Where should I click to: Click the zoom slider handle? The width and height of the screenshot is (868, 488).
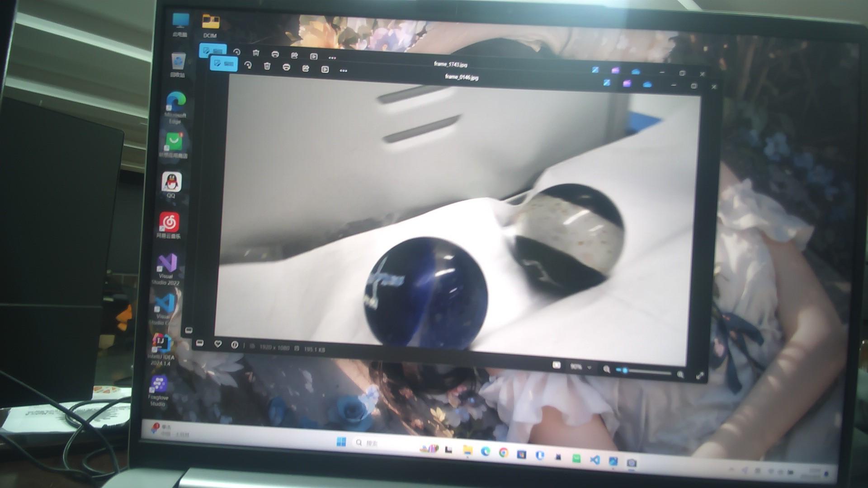(x=625, y=371)
